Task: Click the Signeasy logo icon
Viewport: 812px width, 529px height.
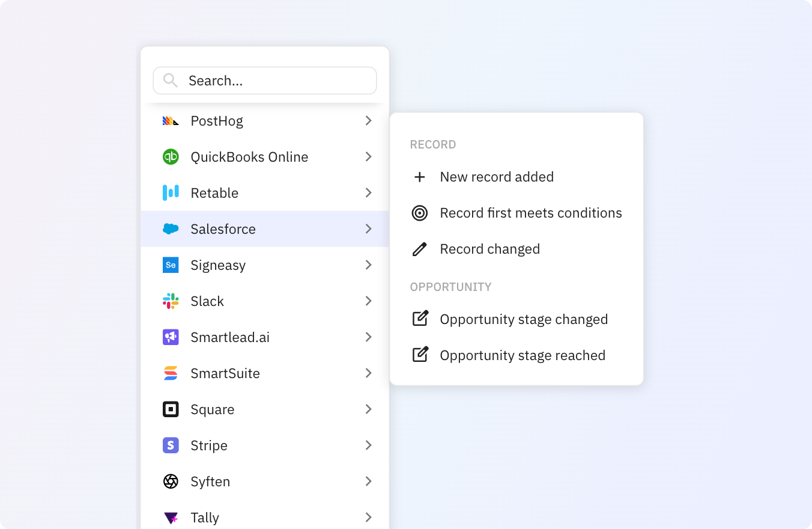Action: (x=171, y=265)
